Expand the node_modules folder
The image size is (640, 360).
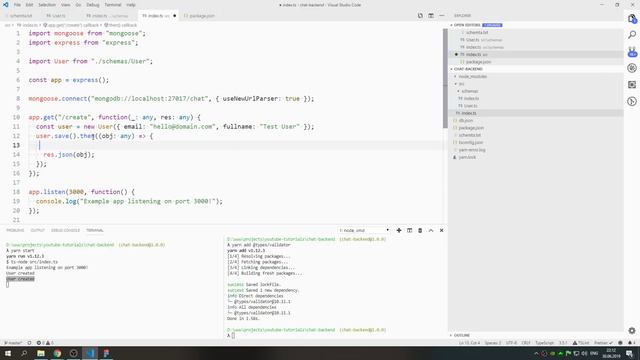[472, 76]
